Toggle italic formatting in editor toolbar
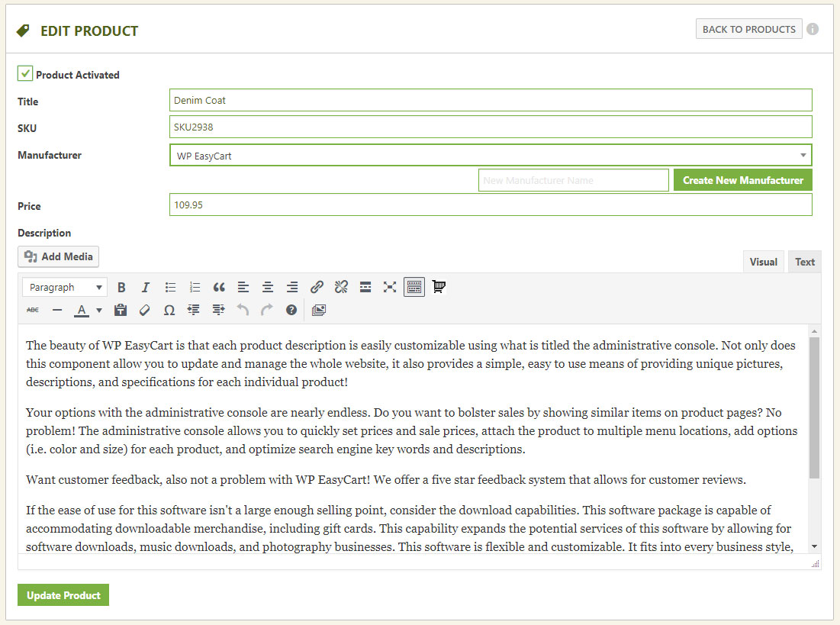The height and width of the screenshot is (625, 840). (x=145, y=287)
